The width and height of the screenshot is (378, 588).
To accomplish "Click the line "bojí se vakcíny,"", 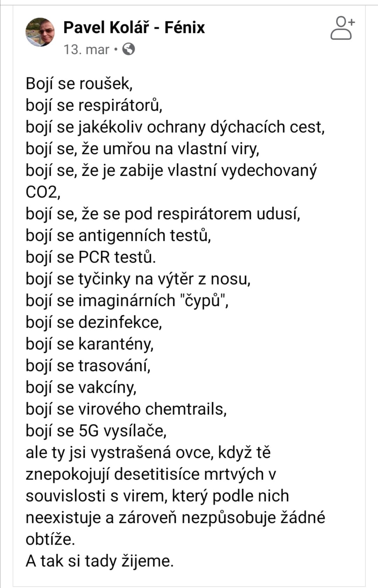I will 81,387.
